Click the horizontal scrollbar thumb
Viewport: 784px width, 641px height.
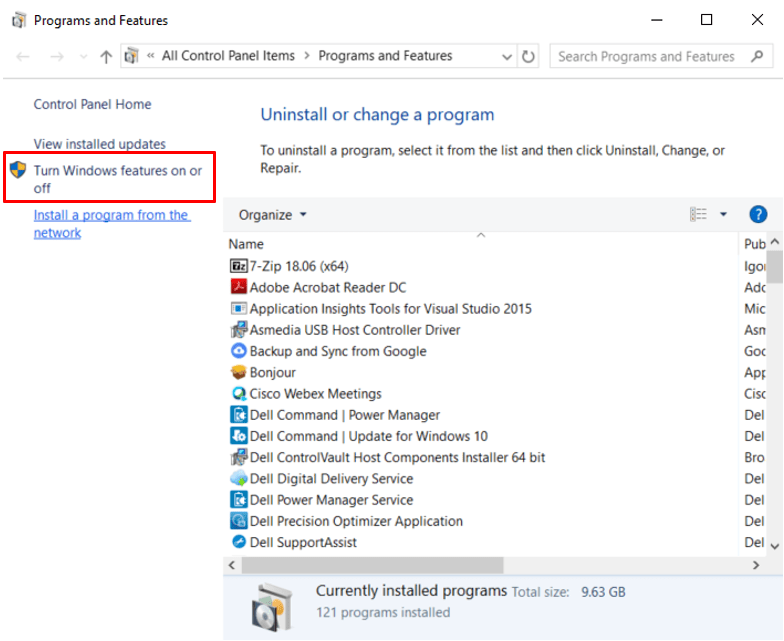[372, 565]
